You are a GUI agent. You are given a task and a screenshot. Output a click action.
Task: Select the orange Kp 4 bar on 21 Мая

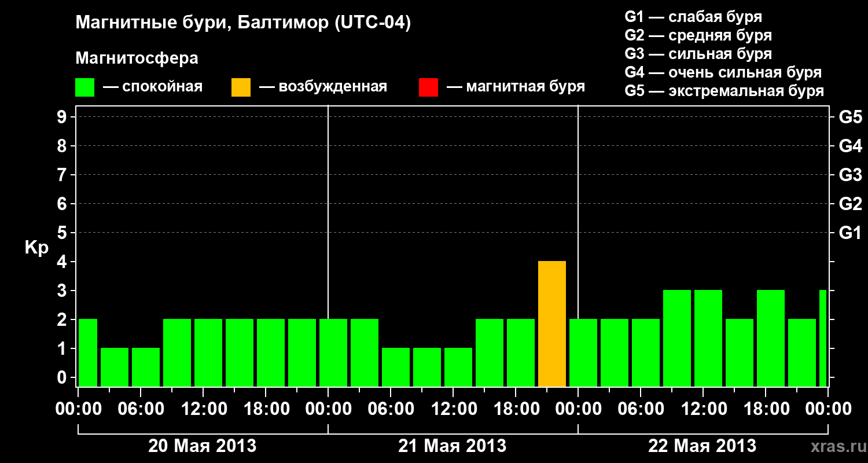pyautogui.click(x=552, y=324)
